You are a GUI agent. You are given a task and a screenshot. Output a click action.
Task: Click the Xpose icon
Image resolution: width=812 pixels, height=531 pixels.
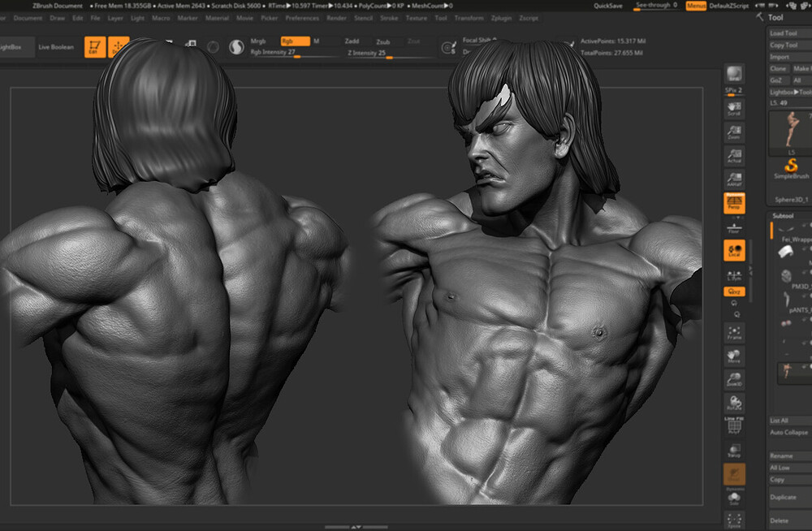(734, 520)
